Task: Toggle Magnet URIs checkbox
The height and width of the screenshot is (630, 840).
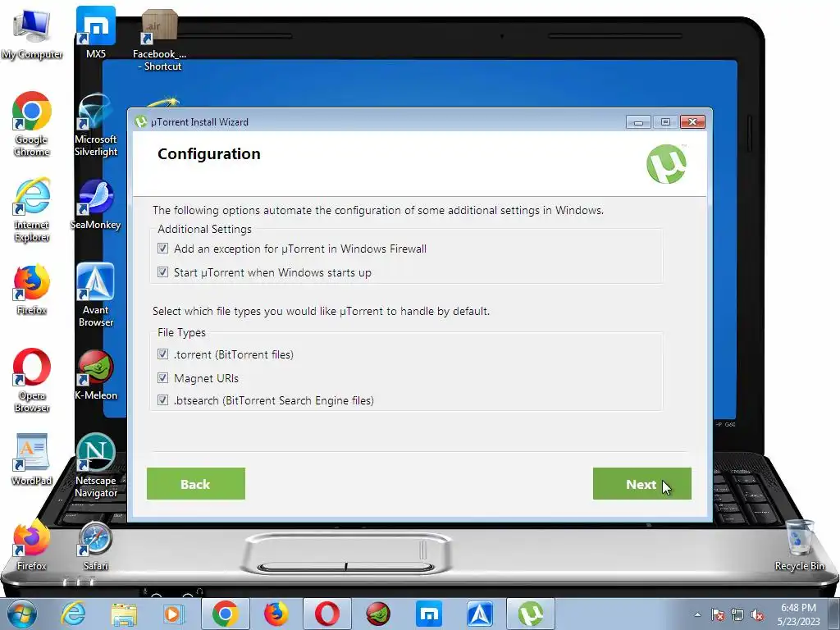Action: (x=163, y=377)
